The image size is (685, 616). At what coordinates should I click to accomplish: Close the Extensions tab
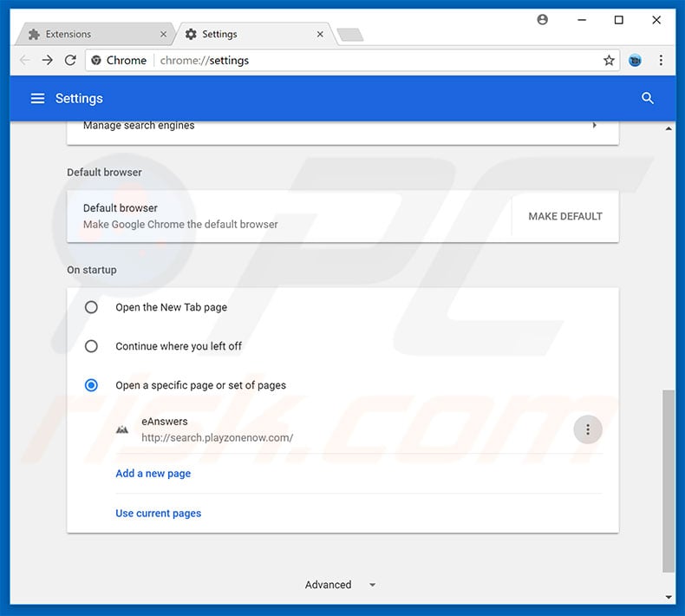point(163,34)
